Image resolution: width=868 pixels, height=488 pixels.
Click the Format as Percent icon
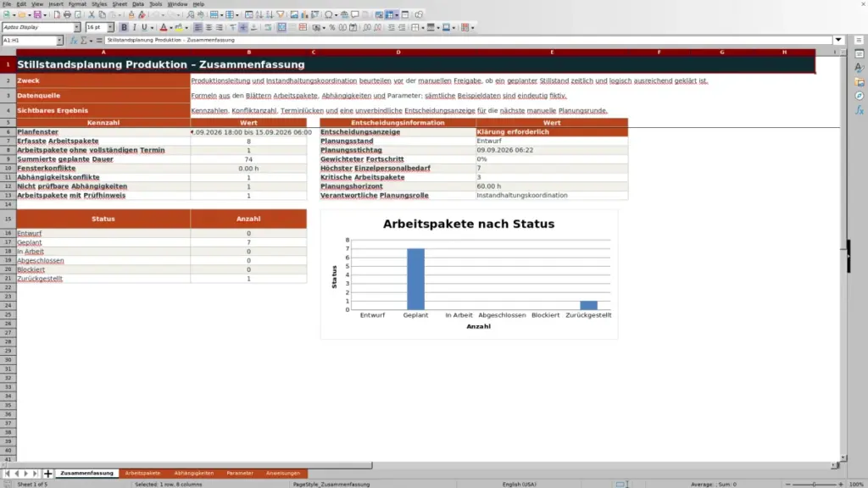[x=332, y=27]
